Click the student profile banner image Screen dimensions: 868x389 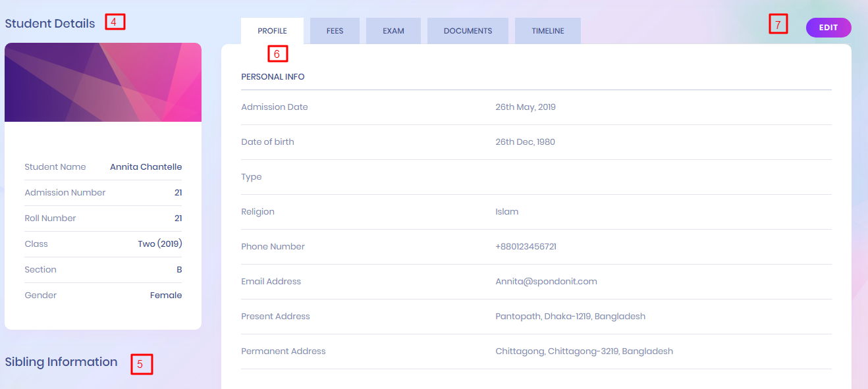tap(103, 82)
